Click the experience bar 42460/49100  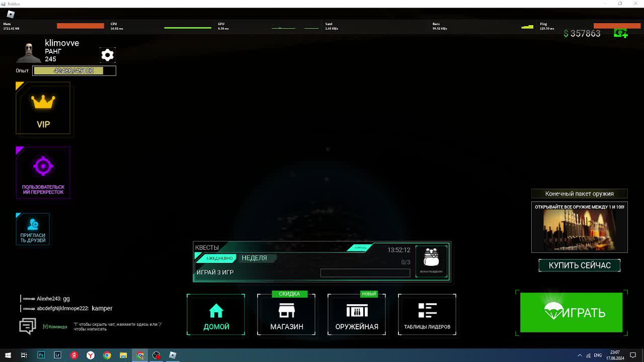(x=74, y=71)
